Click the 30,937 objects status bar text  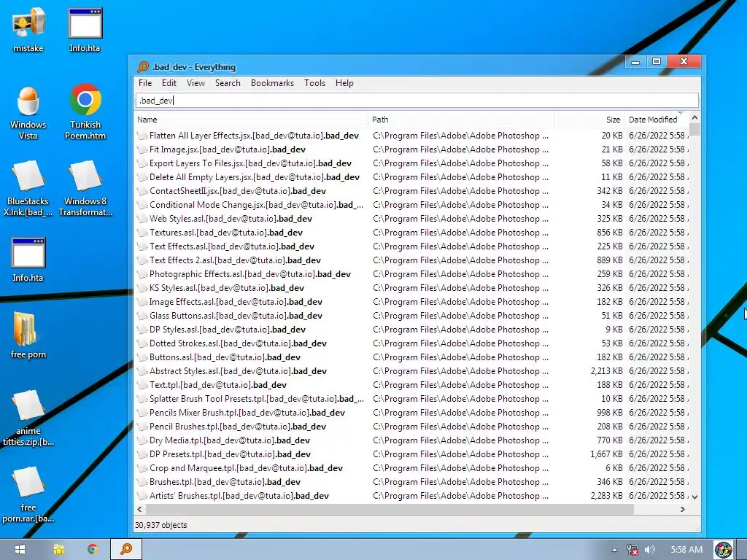point(161,525)
